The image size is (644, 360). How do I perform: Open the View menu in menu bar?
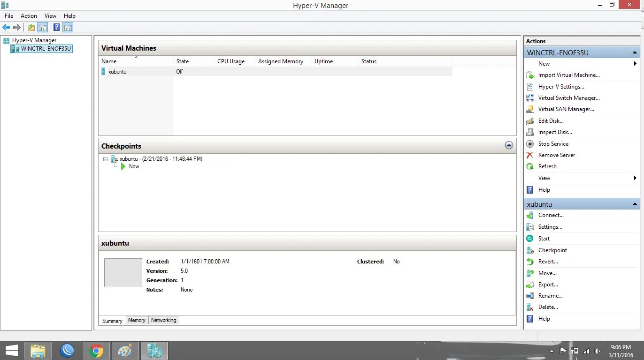click(x=51, y=16)
